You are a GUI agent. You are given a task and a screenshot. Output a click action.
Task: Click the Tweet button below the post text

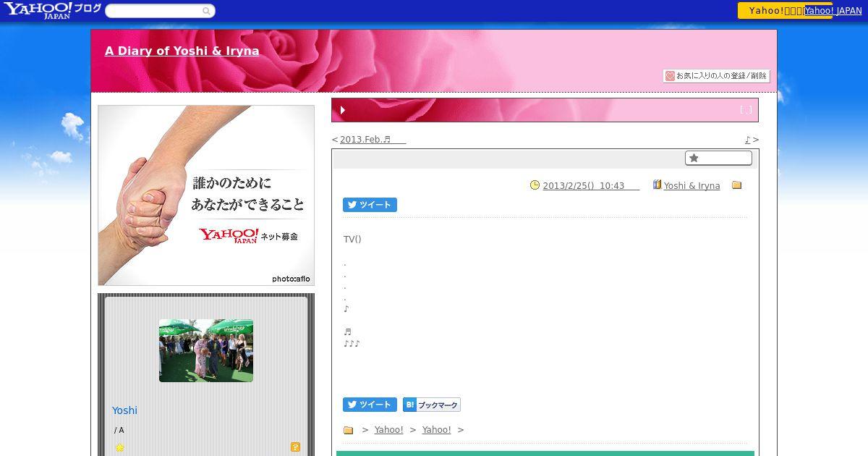point(370,405)
